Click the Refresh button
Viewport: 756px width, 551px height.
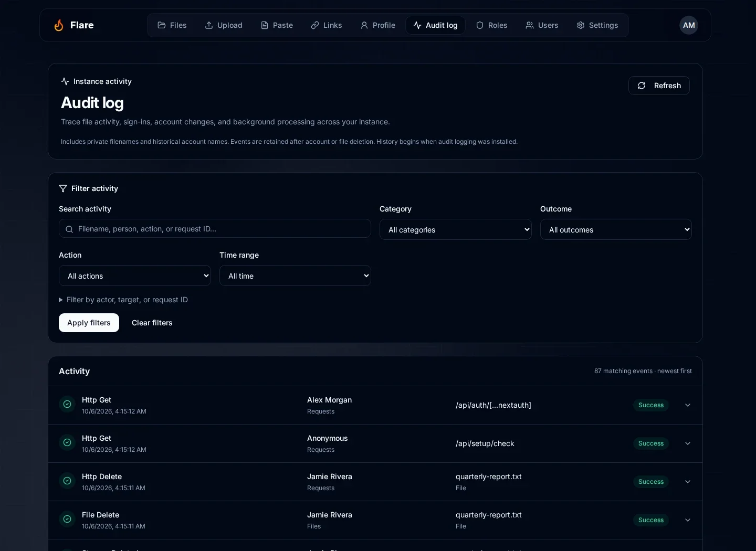click(659, 86)
